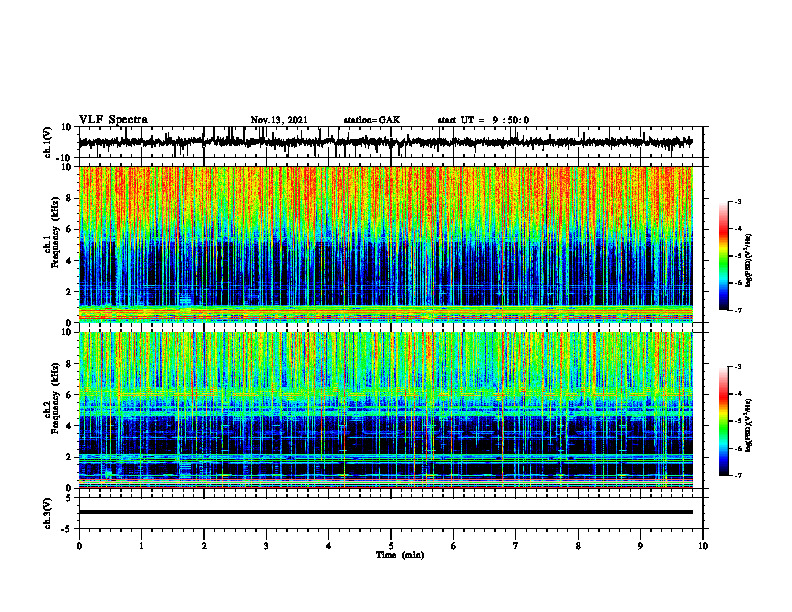Click time axis tick label "9"

click(x=640, y=546)
